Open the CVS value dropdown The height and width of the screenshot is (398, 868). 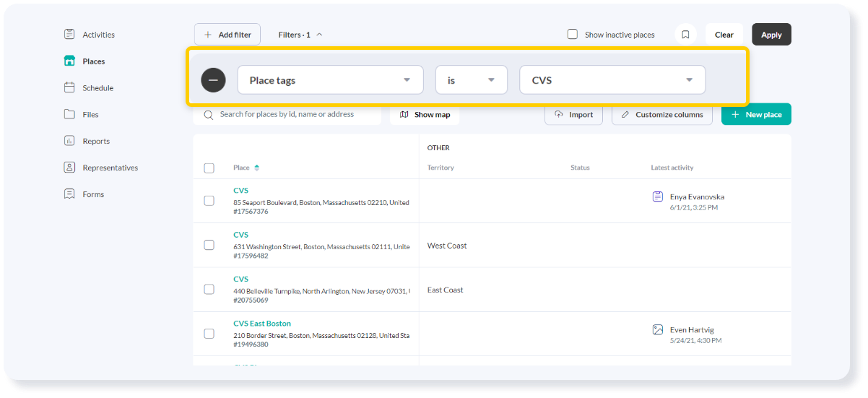tap(612, 80)
